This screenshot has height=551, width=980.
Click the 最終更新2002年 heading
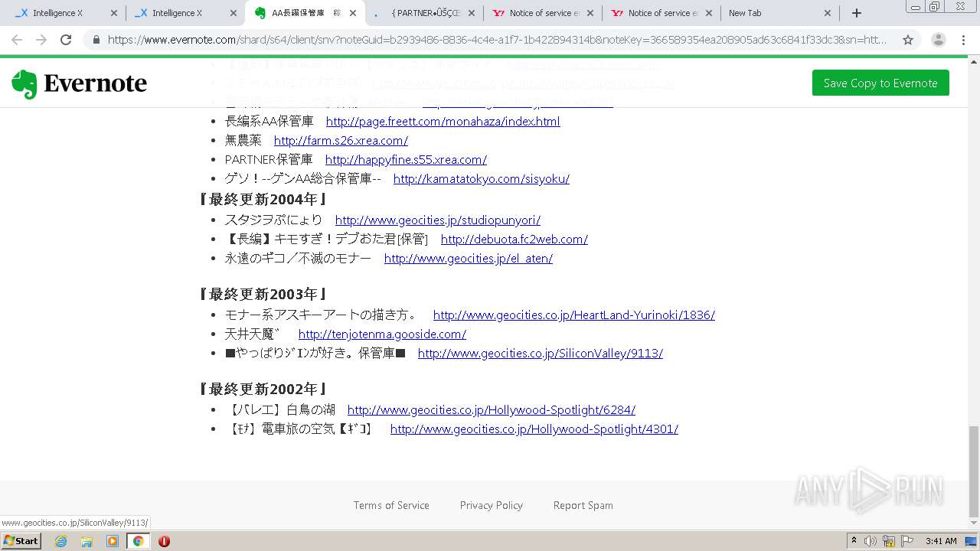click(x=263, y=389)
